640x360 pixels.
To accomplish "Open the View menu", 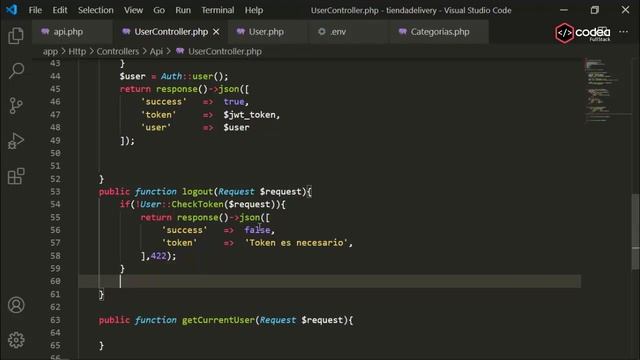I will pyautogui.click(x=133, y=10).
